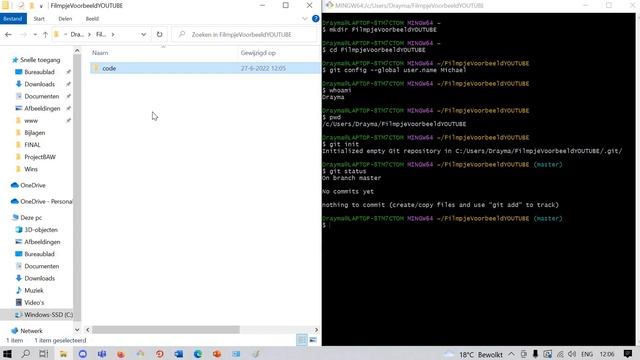This screenshot has width=640, height=360.
Task: Open recent locations dropdown arrow
Action: (x=35, y=35)
